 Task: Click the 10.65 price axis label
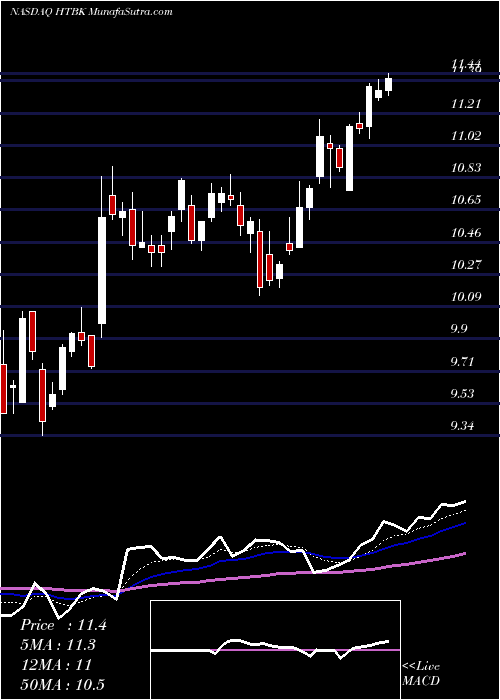coord(466,200)
